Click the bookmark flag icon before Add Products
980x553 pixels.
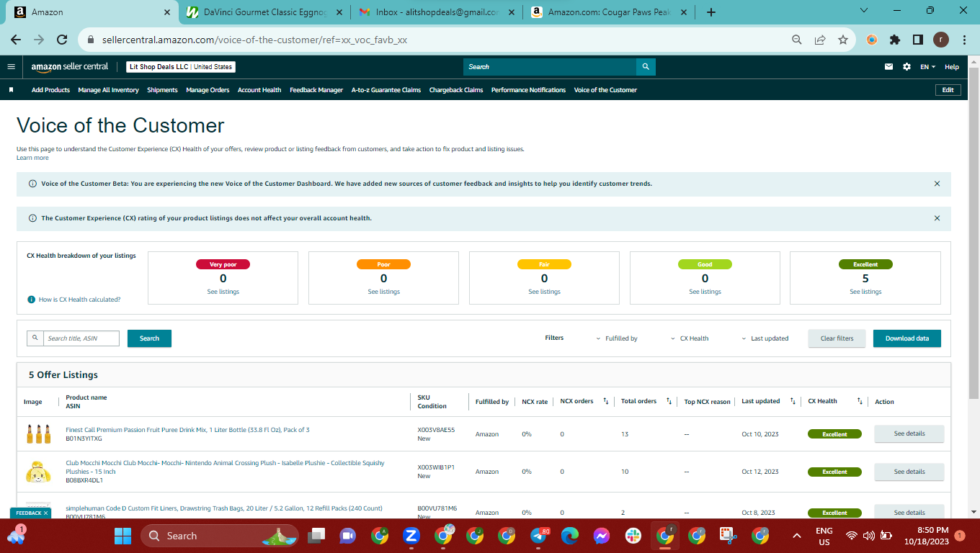[x=12, y=90]
